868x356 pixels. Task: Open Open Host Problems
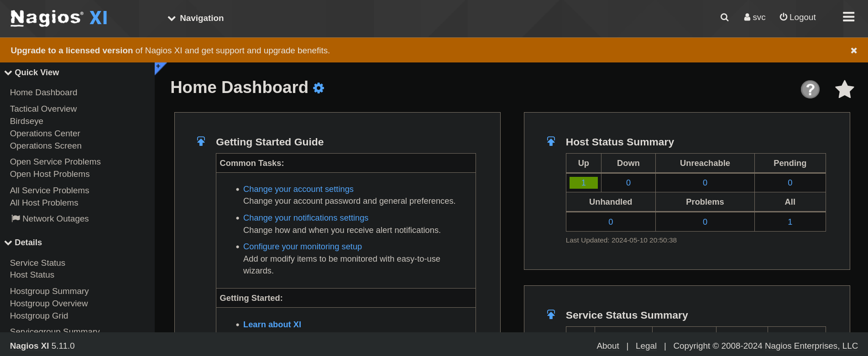coord(50,174)
